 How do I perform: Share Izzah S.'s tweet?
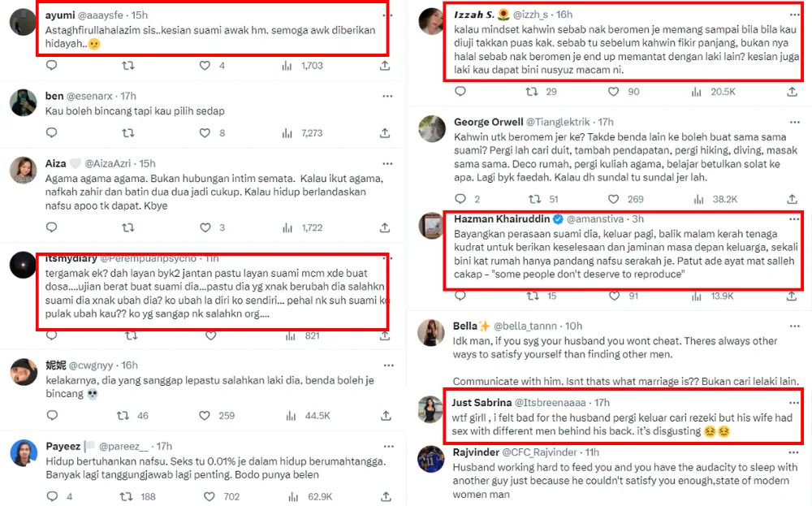[x=793, y=92]
